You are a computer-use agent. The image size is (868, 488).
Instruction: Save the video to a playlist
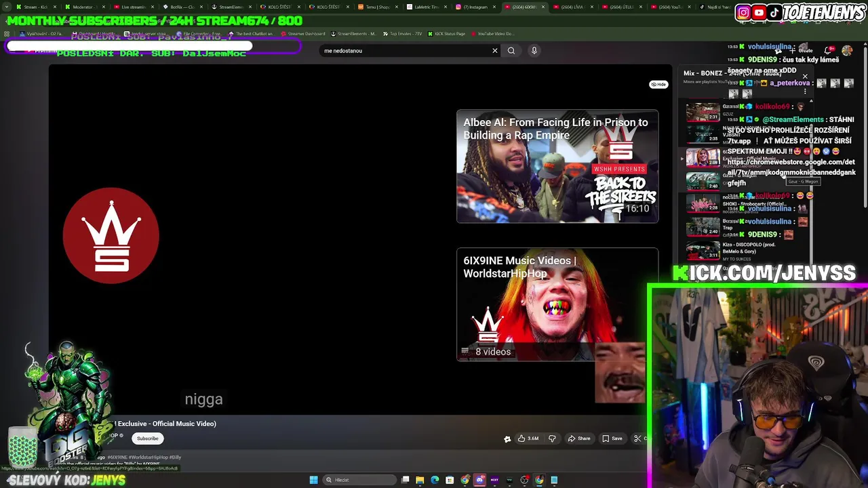pos(612,439)
